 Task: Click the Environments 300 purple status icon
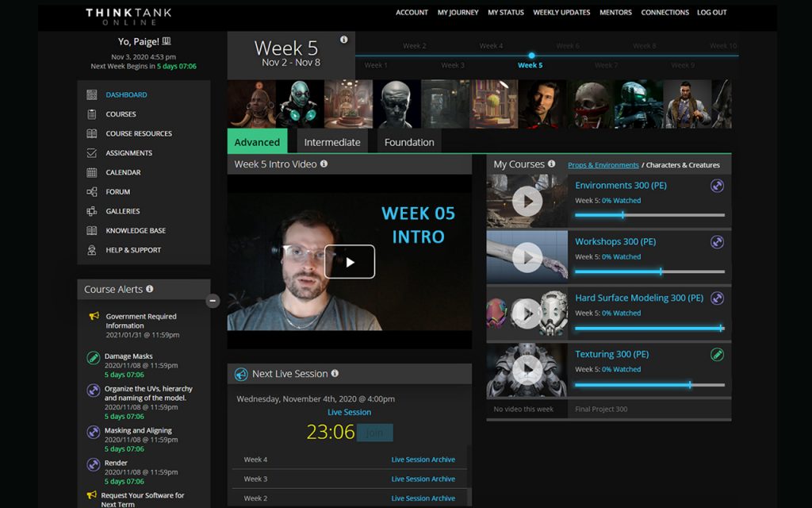(717, 186)
